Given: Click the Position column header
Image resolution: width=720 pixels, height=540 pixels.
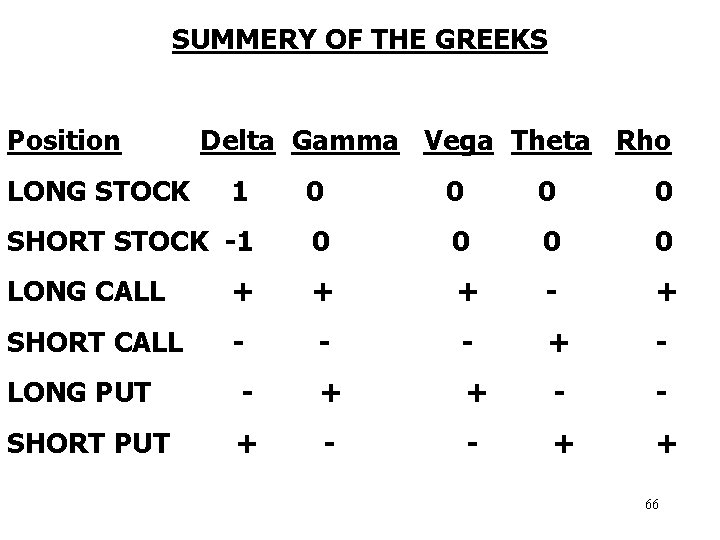Looking at the screenshot, I should [64, 141].
